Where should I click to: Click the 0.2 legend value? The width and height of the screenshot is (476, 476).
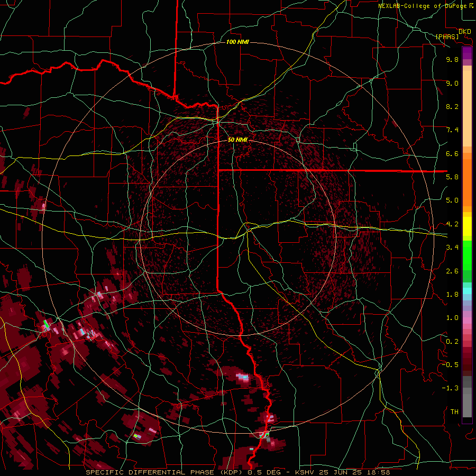tap(452, 342)
